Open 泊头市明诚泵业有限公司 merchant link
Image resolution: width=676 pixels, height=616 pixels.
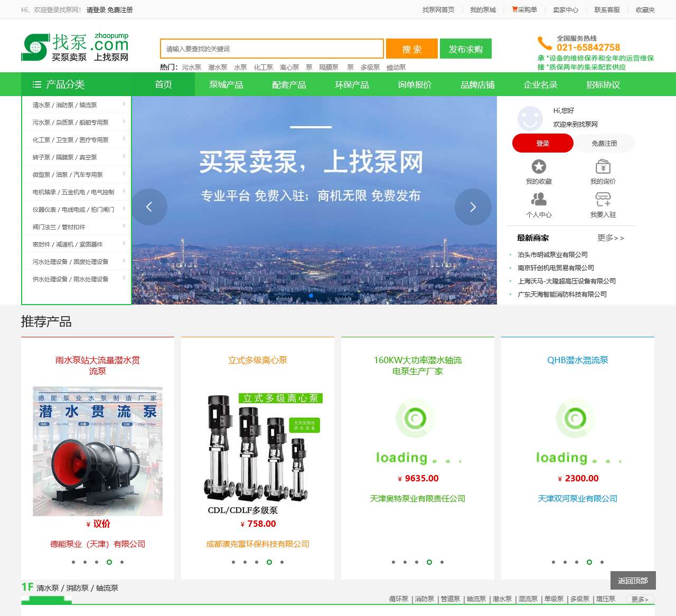(x=552, y=254)
